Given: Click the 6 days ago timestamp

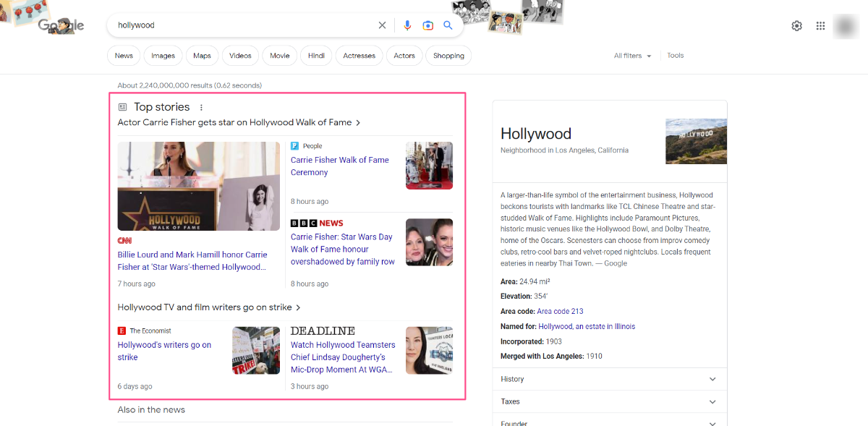Looking at the screenshot, I should pos(135,386).
